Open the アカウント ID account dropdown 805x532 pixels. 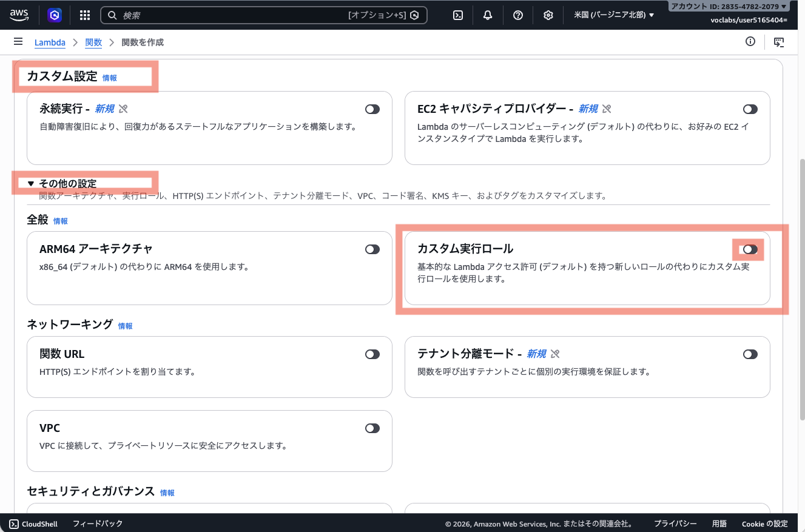point(729,7)
